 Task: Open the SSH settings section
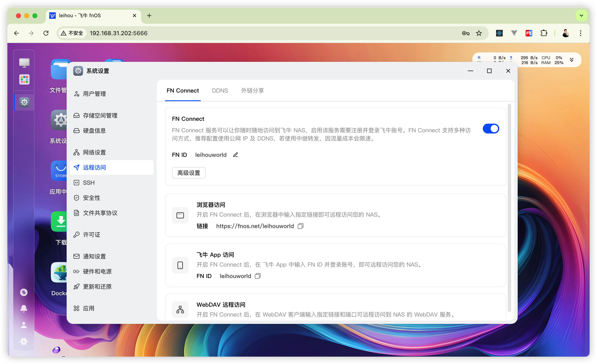[x=89, y=183]
